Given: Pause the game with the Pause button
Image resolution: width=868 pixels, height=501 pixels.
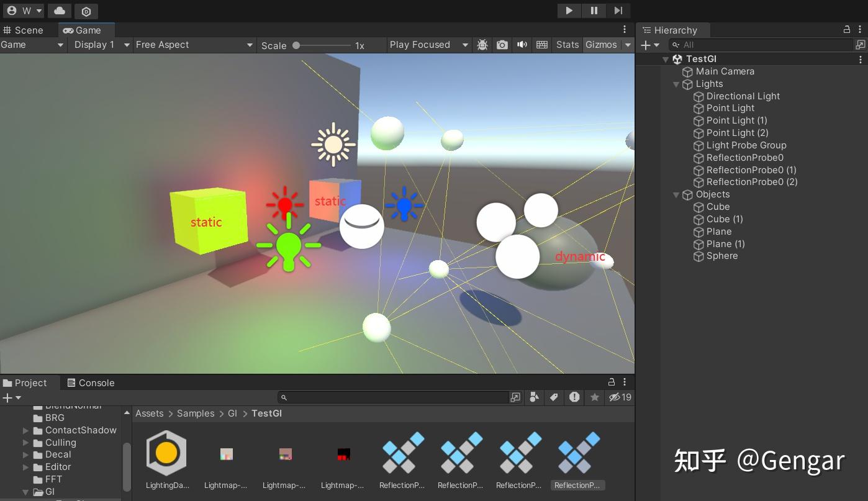Looking at the screenshot, I should click(594, 11).
